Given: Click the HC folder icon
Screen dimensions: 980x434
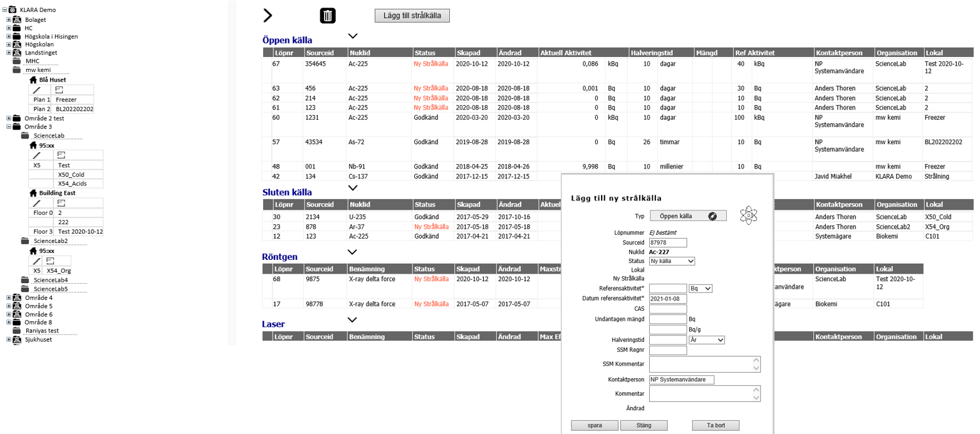Looking at the screenshot, I should click(x=17, y=28).
